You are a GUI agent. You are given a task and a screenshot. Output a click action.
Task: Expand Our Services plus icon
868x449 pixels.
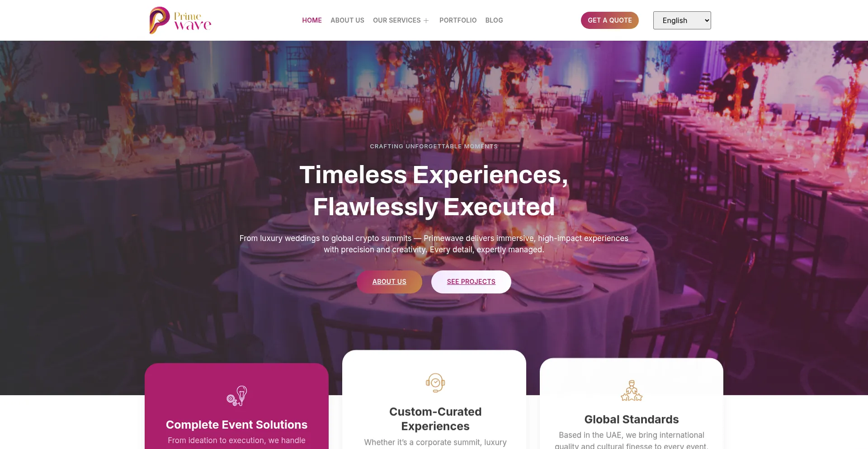click(426, 20)
